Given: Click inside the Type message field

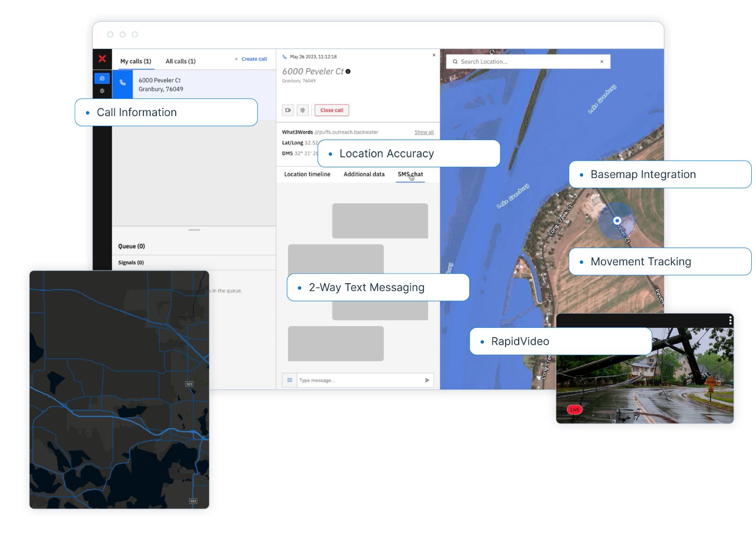Looking at the screenshot, I should tap(340, 380).
